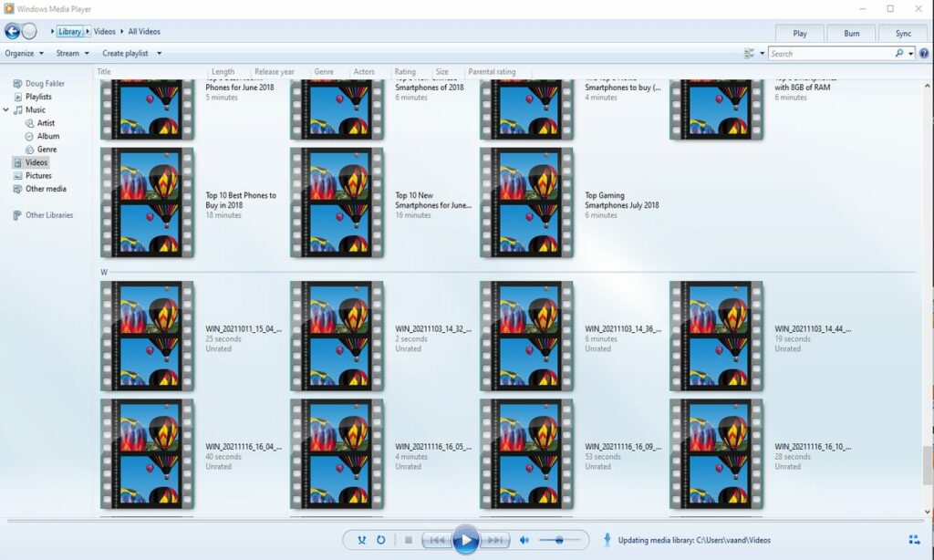The height and width of the screenshot is (560, 934).
Task: Select WIN_20211103_14_32 video thumbnail
Action: pyautogui.click(x=337, y=336)
